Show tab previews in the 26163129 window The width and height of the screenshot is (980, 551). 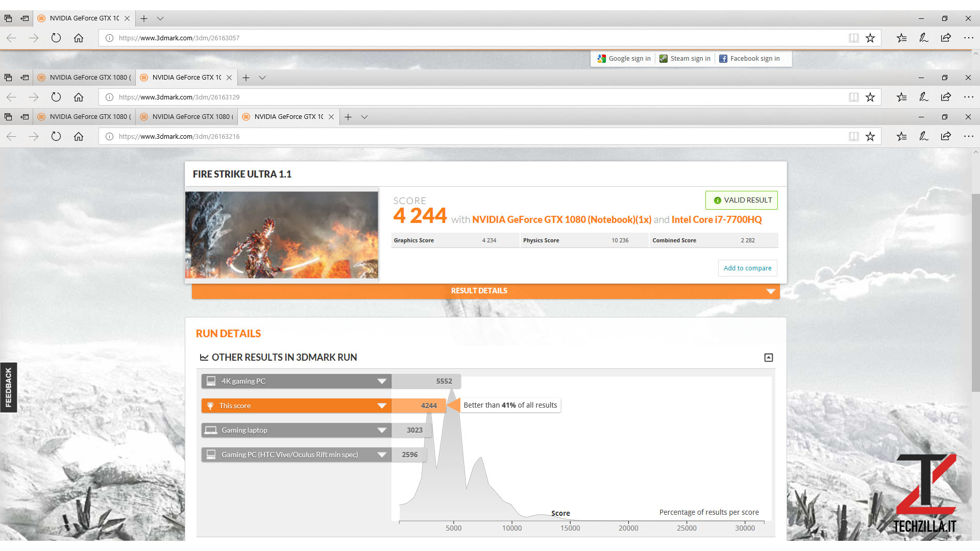point(262,78)
